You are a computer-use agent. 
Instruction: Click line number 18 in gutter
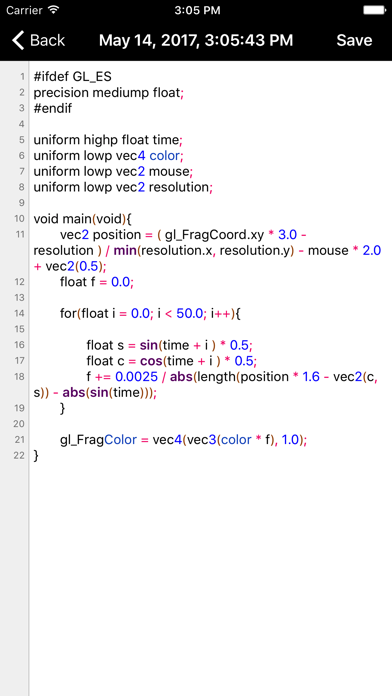pos(20,377)
